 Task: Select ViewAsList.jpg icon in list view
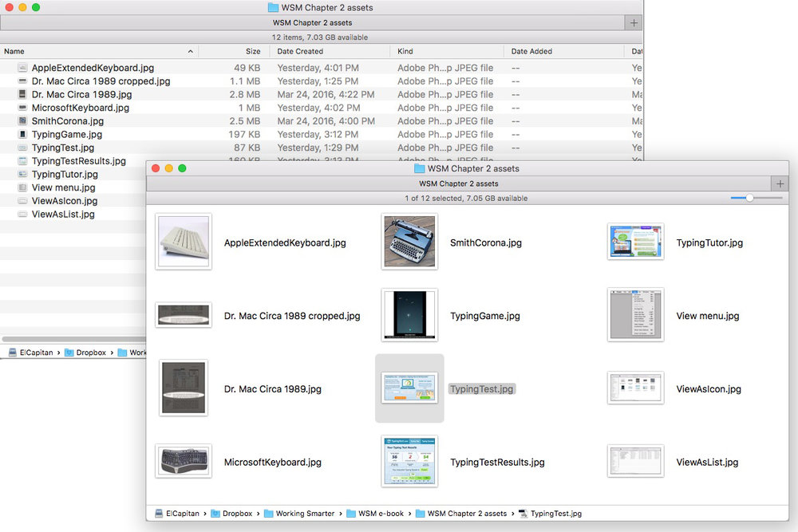click(x=22, y=214)
